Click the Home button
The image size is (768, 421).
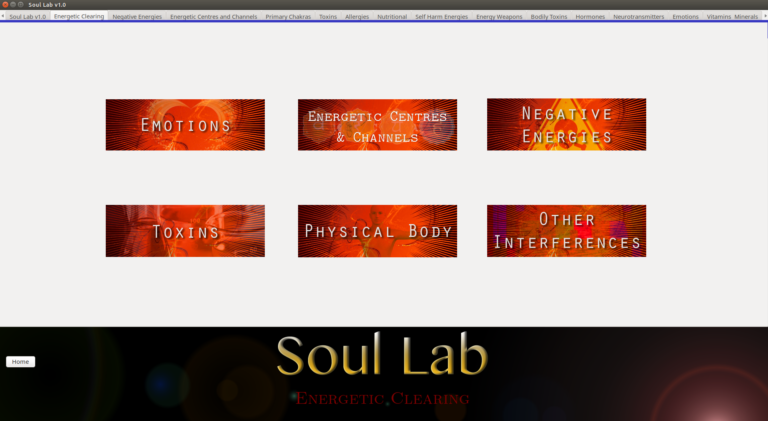[21, 362]
